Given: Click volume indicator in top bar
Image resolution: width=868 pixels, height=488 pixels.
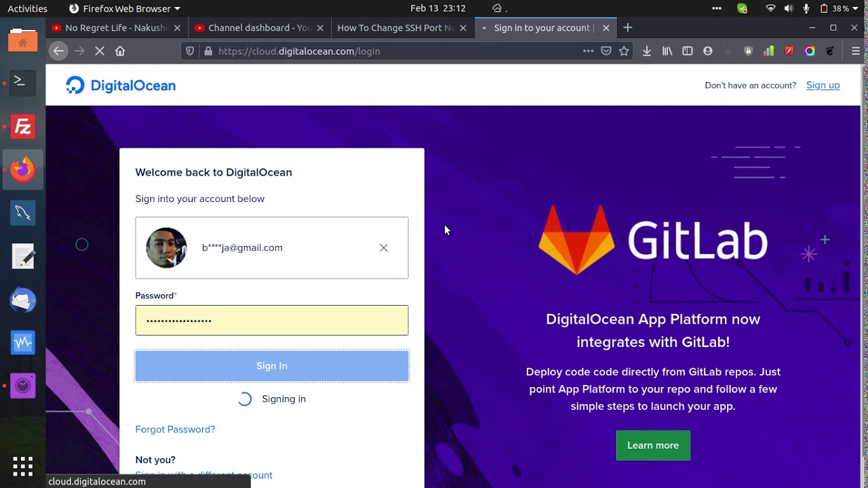Looking at the screenshot, I should click(x=789, y=8).
